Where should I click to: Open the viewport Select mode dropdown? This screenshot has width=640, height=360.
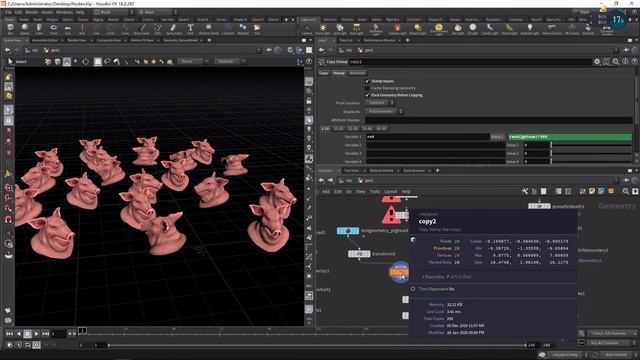(194, 61)
